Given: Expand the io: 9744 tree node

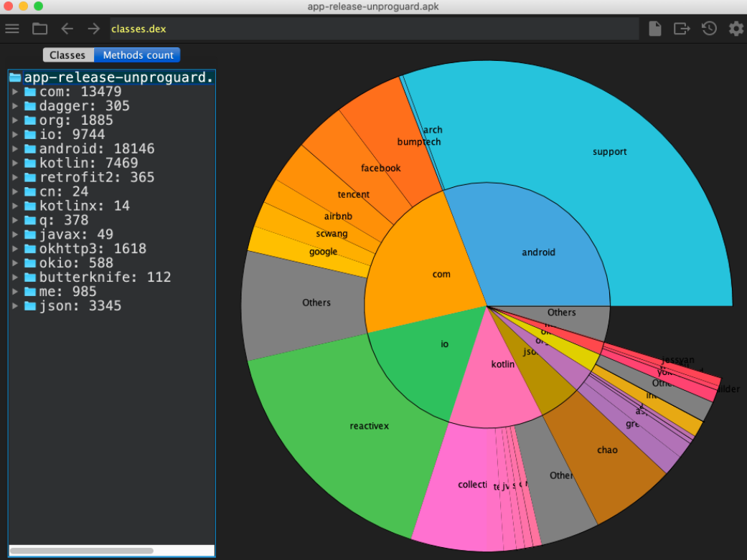Looking at the screenshot, I should 15,134.
